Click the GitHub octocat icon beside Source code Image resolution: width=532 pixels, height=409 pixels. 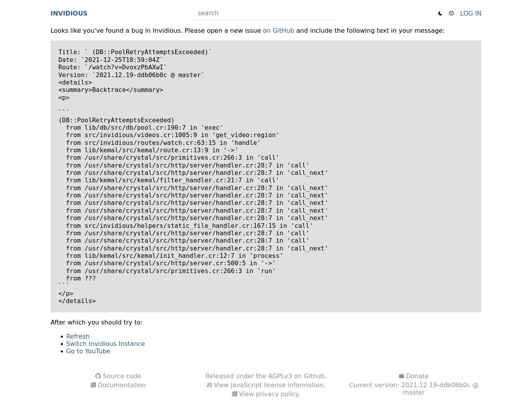tap(98, 376)
